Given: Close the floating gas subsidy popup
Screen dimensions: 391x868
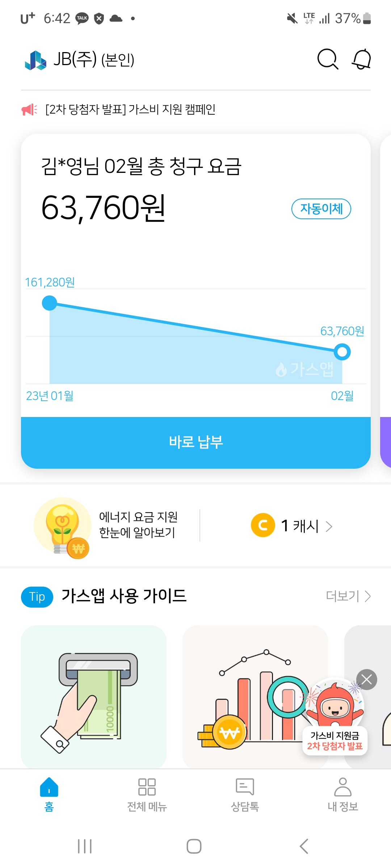Looking at the screenshot, I should (x=366, y=680).
